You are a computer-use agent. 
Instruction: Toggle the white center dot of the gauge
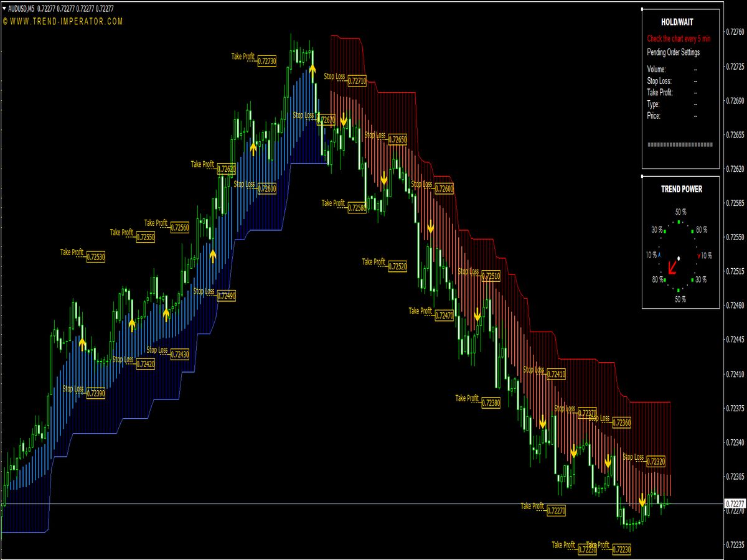(679, 259)
